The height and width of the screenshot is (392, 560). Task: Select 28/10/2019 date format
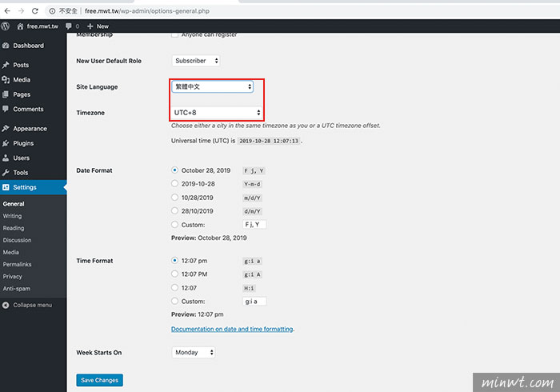click(174, 210)
